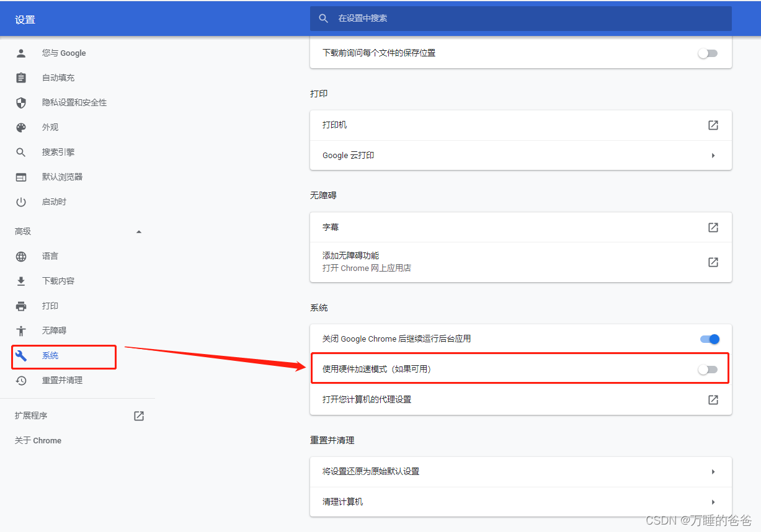761x532 pixels.
Task: Click the browser window icon for 默认浏览器
Action: tap(21, 177)
